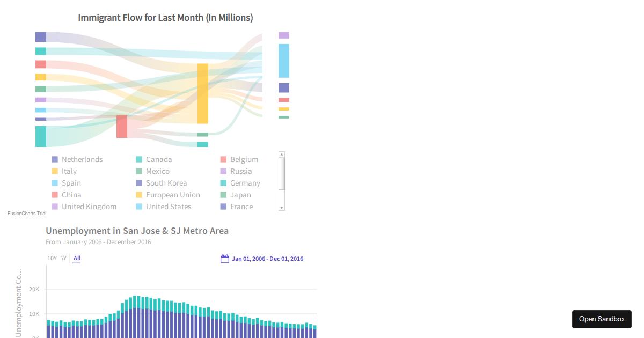
Task: Click the light blue Spain node on the right
Action: click(x=283, y=61)
